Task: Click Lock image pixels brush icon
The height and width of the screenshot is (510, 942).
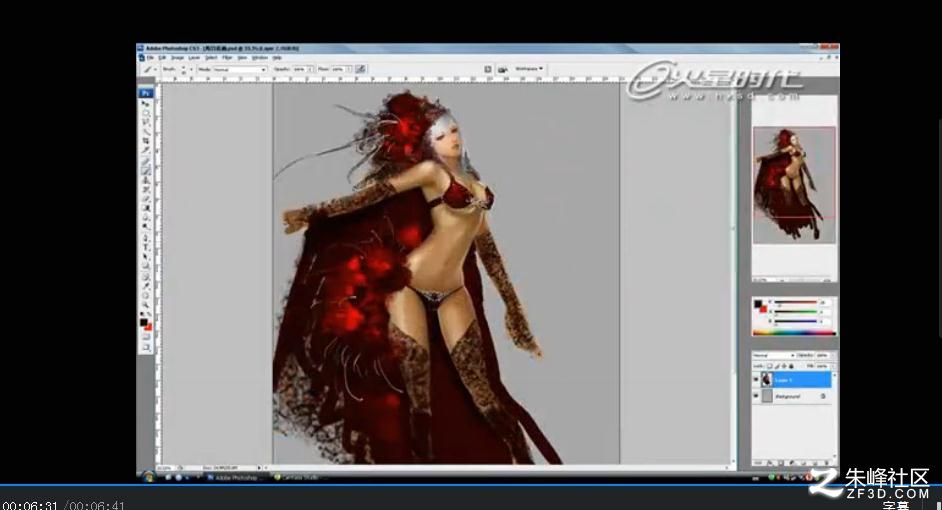Action: pos(777,366)
